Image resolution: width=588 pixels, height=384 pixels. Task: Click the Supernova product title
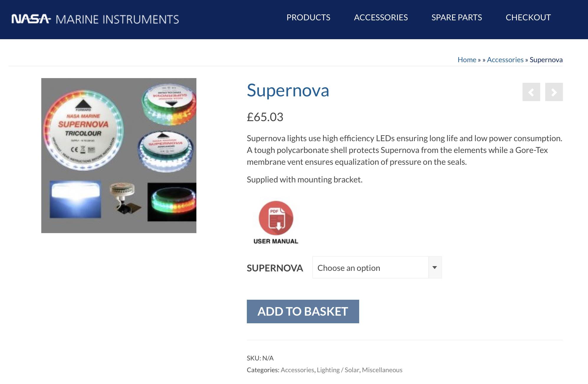[x=288, y=90]
